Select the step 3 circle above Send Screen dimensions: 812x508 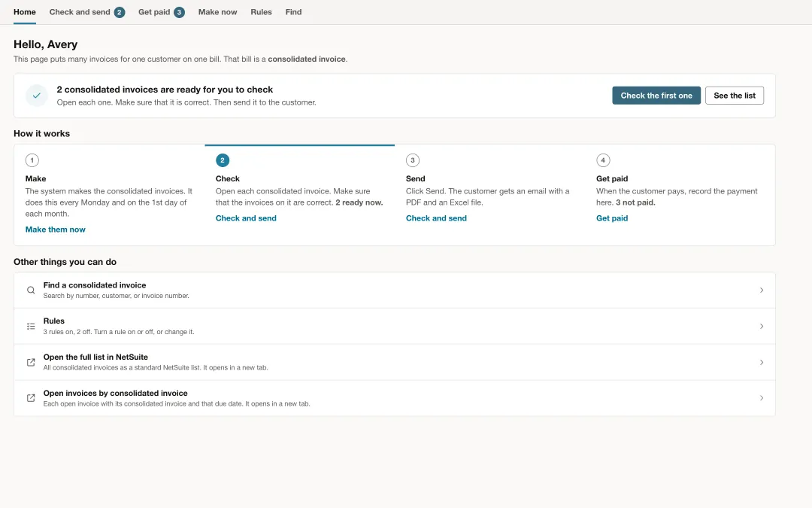click(413, 160)
